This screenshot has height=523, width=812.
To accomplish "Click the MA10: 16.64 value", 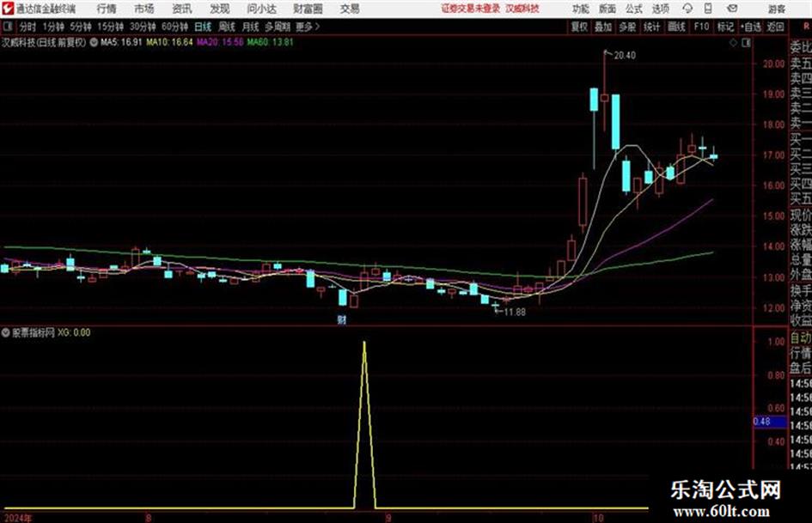I will point(169,42).
